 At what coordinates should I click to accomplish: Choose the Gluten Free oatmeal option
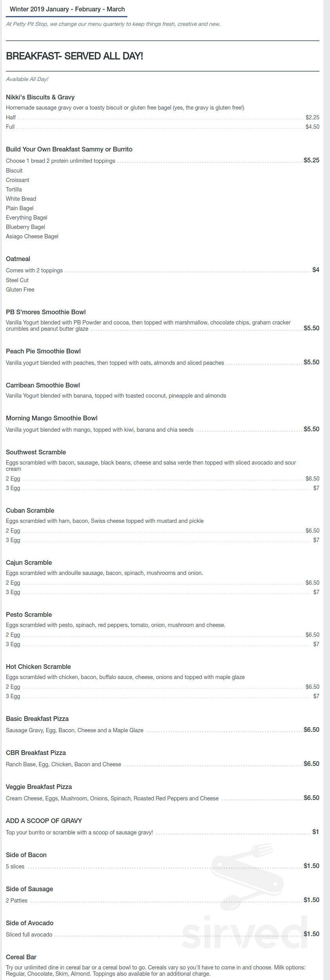(x=20, y=290)
